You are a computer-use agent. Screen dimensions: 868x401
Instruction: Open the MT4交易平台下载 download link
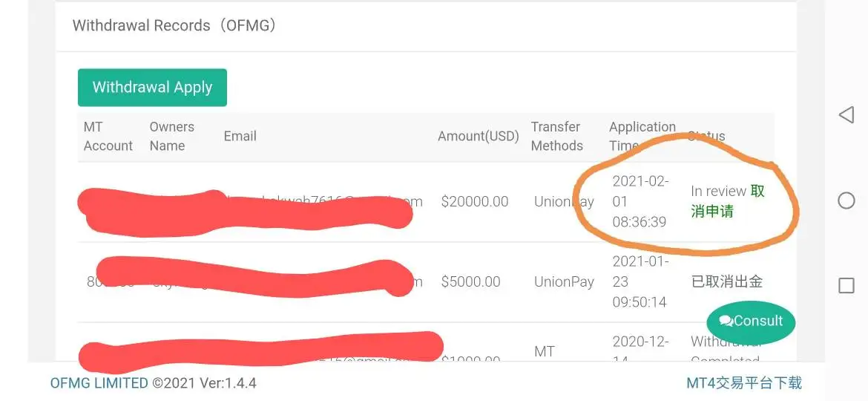point(744,383)
